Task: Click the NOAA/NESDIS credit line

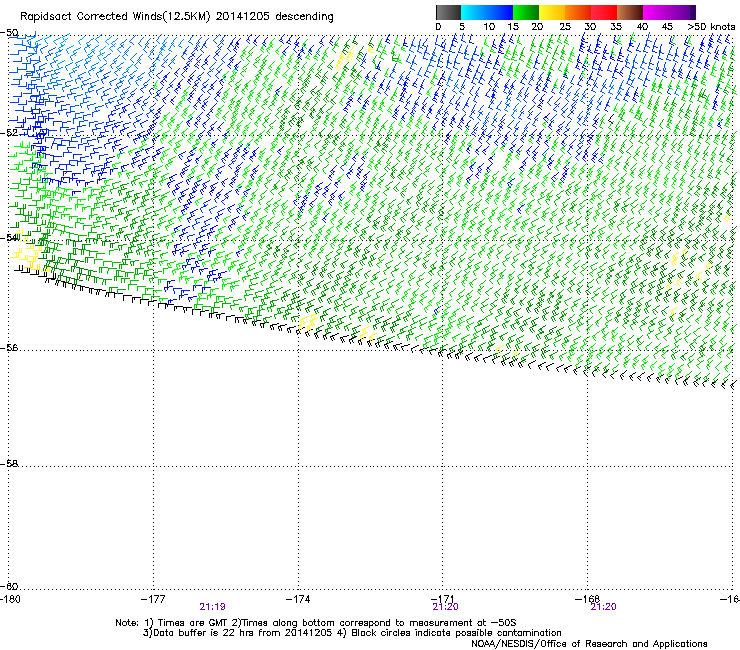Action: pos(589,644)
